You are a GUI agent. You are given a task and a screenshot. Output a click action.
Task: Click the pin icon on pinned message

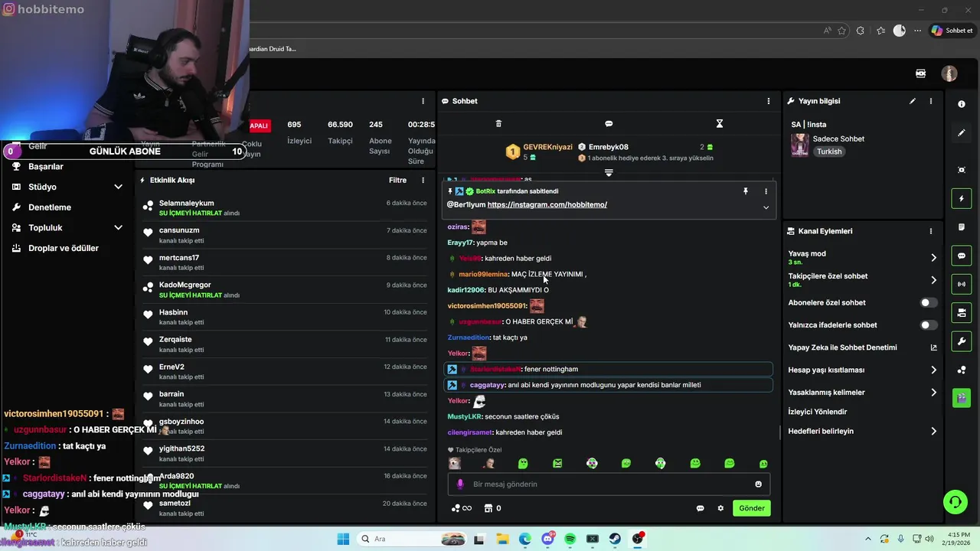click(745, 191)
